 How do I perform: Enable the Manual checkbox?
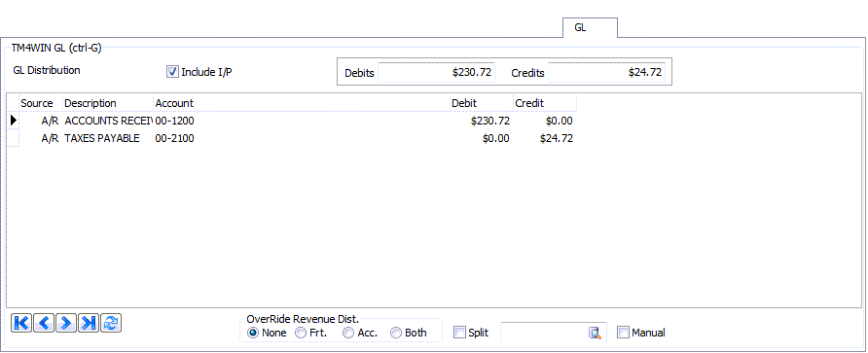tap(623, 333)
